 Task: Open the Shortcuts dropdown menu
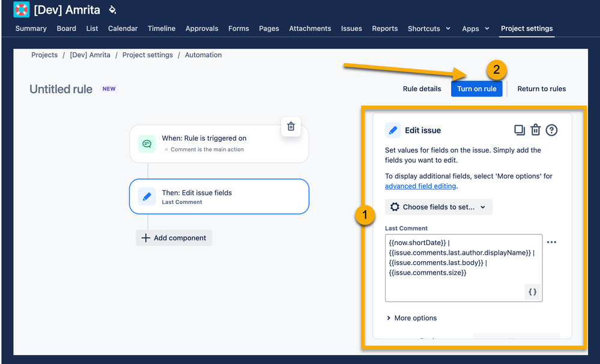(x=429, y=28)
